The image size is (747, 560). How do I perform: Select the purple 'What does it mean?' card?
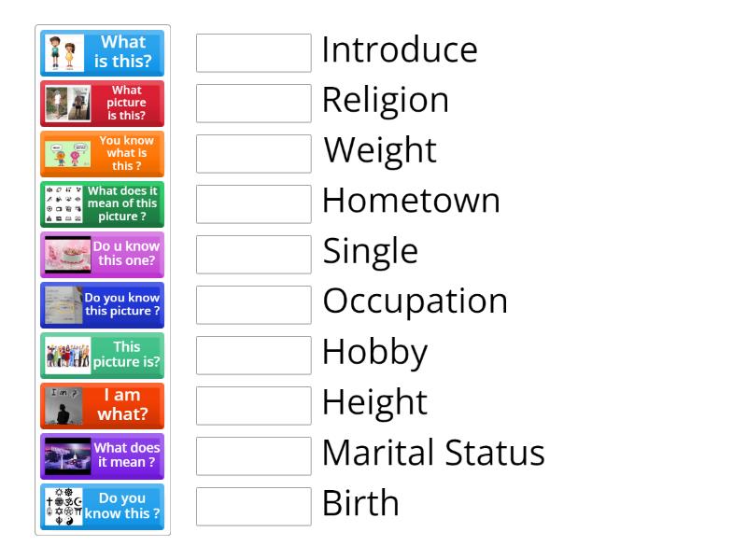[102, 456]
